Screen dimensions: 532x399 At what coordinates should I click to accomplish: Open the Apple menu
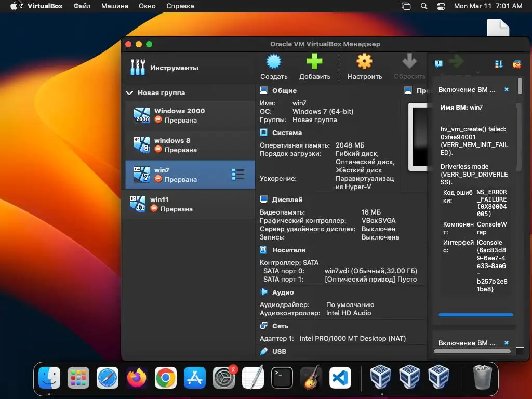click(x=14, y=6)
